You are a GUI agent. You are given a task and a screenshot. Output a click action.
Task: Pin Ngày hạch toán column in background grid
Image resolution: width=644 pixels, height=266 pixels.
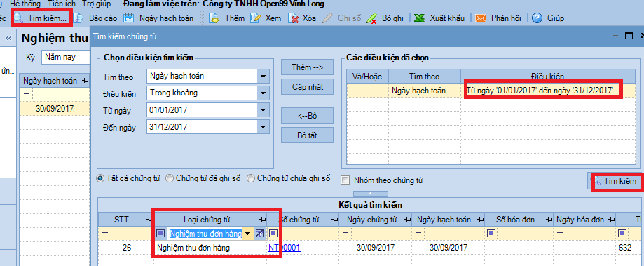(85, 81)
